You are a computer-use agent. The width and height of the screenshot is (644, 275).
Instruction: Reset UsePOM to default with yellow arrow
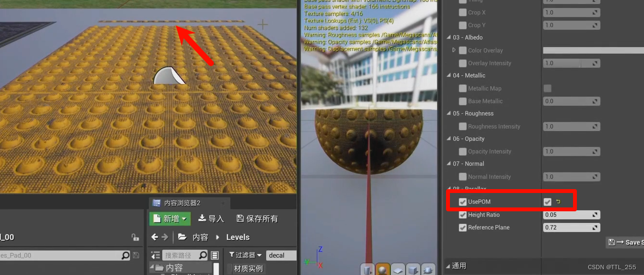[x=559, y=202]
